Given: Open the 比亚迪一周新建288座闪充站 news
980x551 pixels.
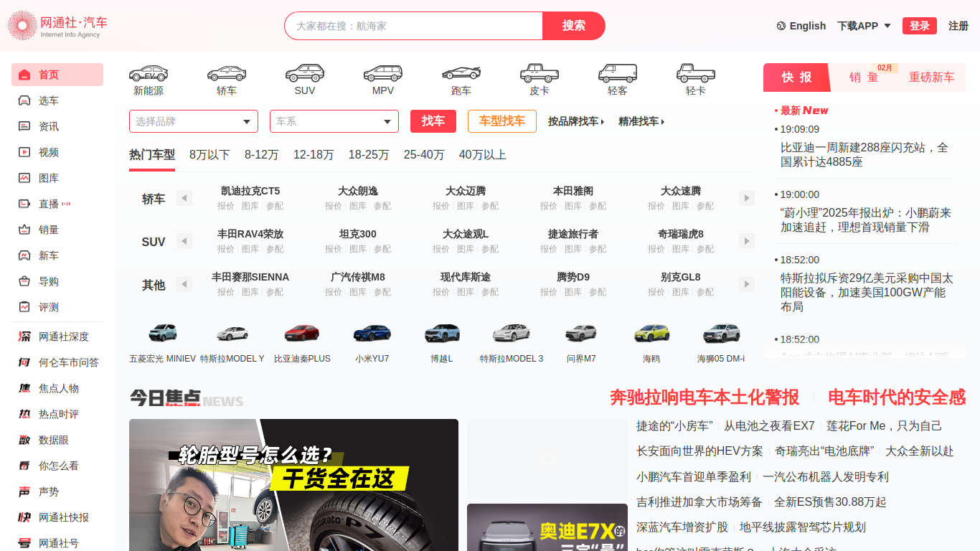Looking at the screenshot, I should (x=864, y=154).
